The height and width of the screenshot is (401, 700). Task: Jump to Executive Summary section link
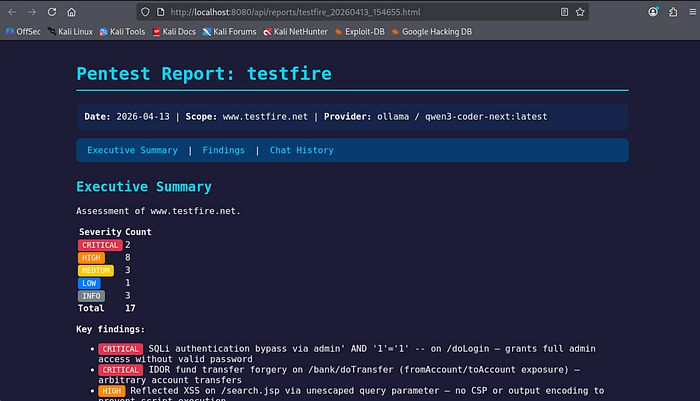pyautogui.click(x=132, y=150)
